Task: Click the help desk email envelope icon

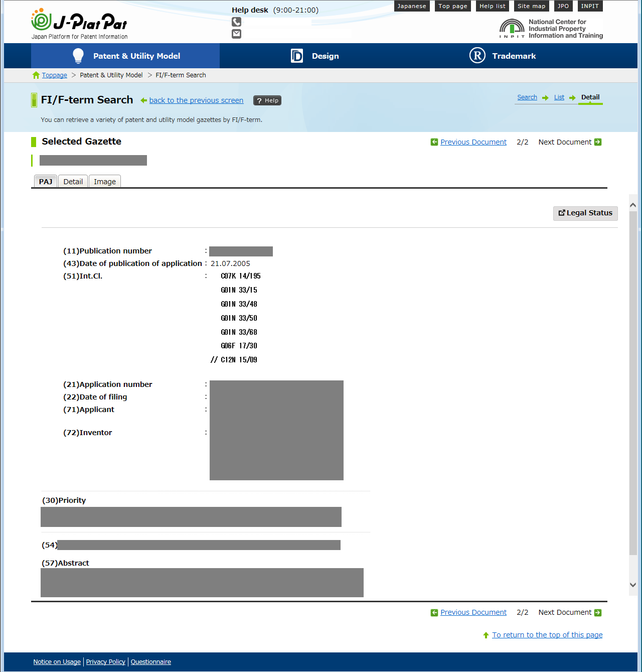Action: coord(236,34)
